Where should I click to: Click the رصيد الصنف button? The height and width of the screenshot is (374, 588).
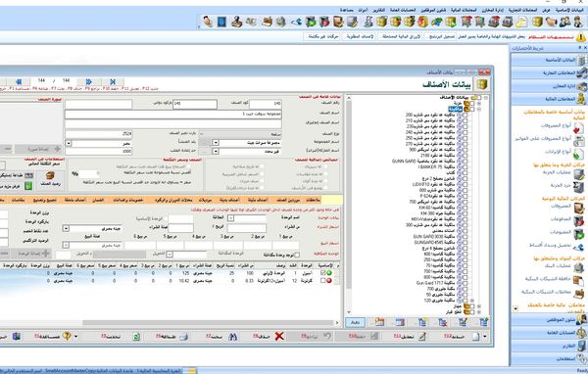(50, 179)
